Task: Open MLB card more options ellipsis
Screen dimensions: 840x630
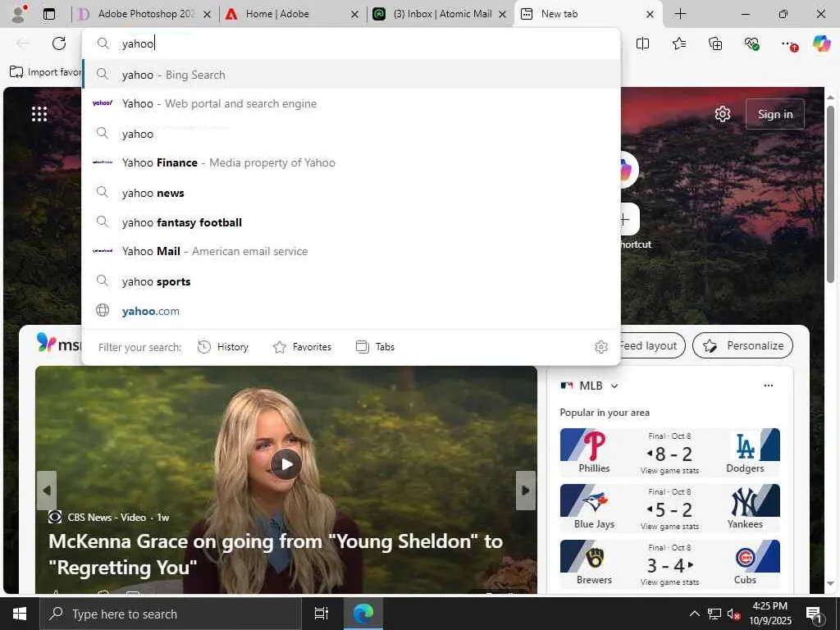Action: coord(768,386)
